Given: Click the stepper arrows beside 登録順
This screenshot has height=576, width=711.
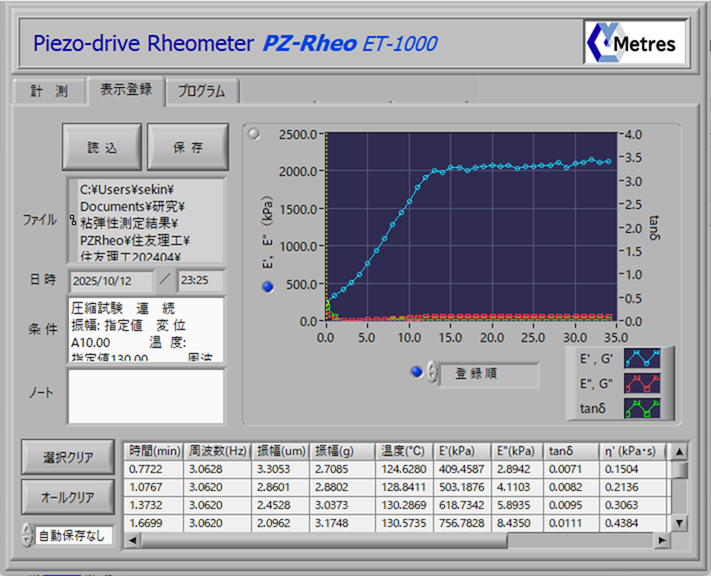Looking at the screenshot, I should (431, 373).
